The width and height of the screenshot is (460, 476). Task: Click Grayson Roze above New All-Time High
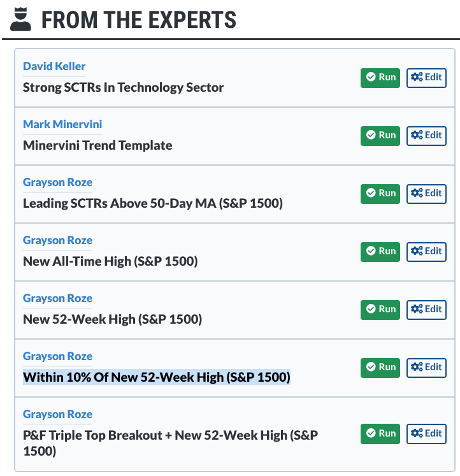57,240
